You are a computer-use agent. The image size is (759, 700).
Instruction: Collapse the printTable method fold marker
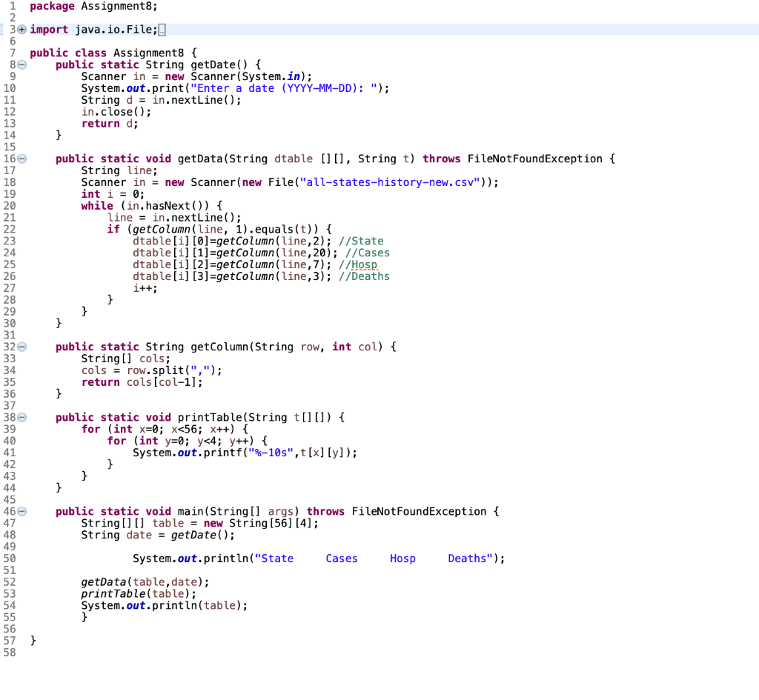click(21, 417)
